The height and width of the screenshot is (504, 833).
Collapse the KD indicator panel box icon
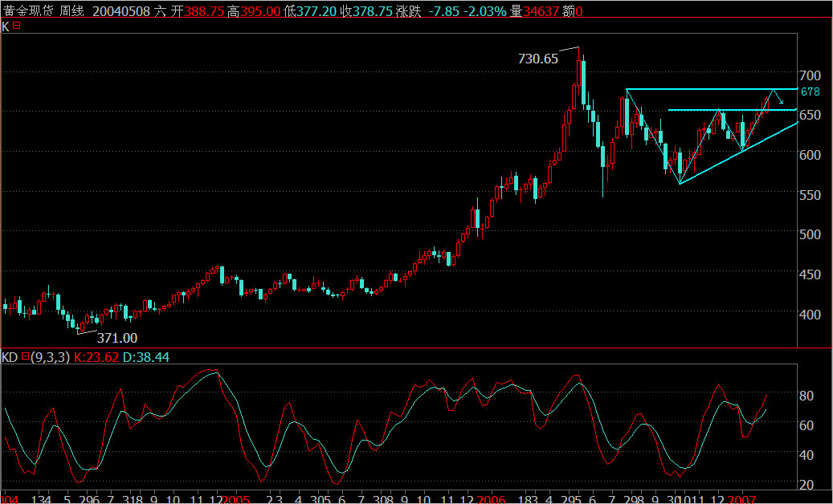[x=25, y=357]
